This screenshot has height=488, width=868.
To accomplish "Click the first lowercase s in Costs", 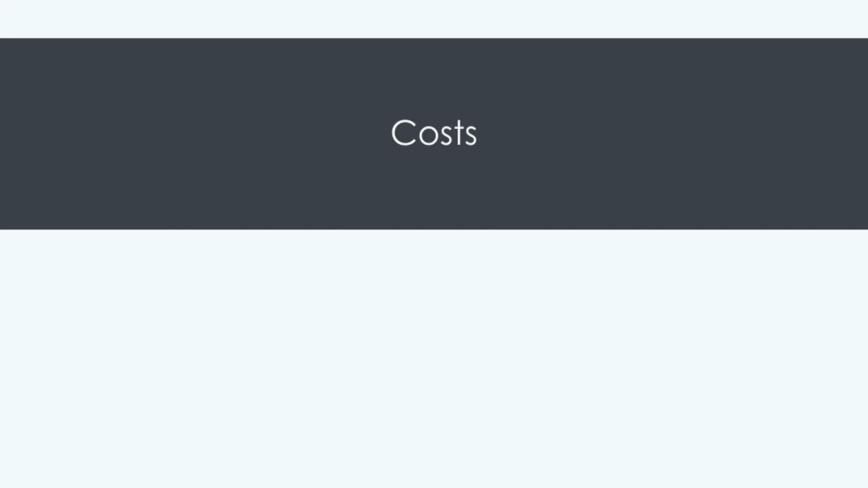I will [x=446, y=137].
